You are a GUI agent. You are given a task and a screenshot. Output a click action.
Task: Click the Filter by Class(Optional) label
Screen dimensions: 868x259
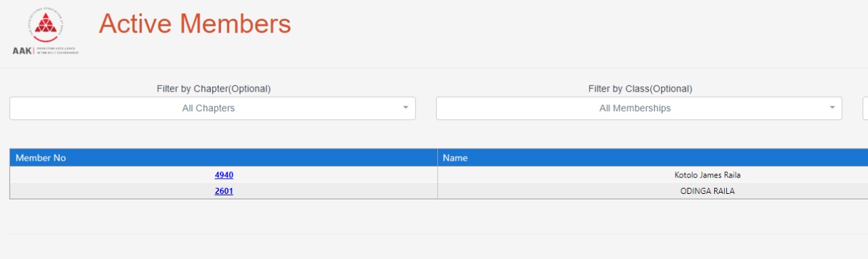(640, 89)
